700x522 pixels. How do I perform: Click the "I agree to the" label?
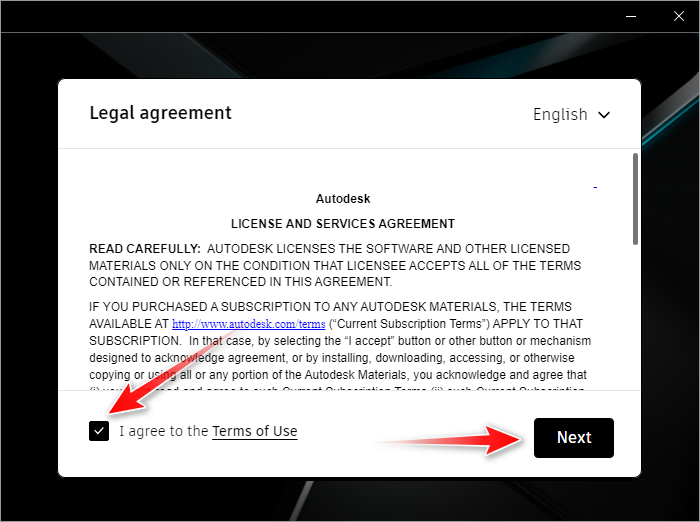163,431
